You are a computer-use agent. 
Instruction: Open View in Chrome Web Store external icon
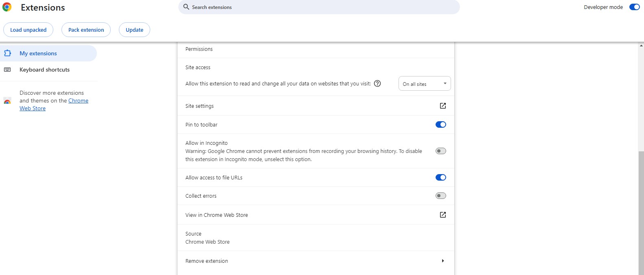click(x=443, y=215)
